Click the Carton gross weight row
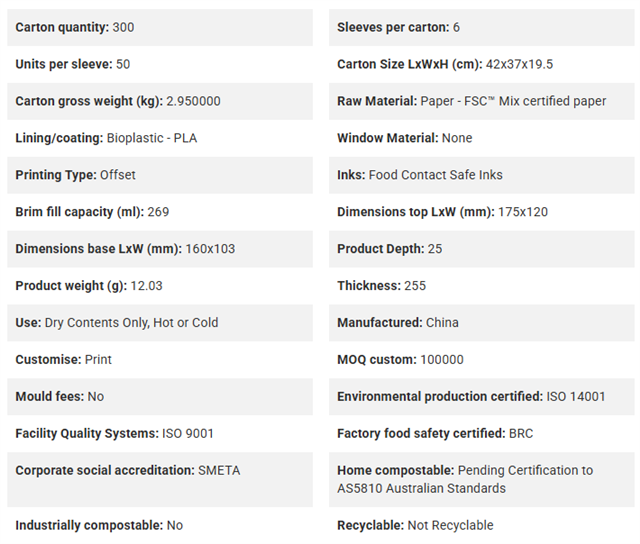 tap(160, 101)
